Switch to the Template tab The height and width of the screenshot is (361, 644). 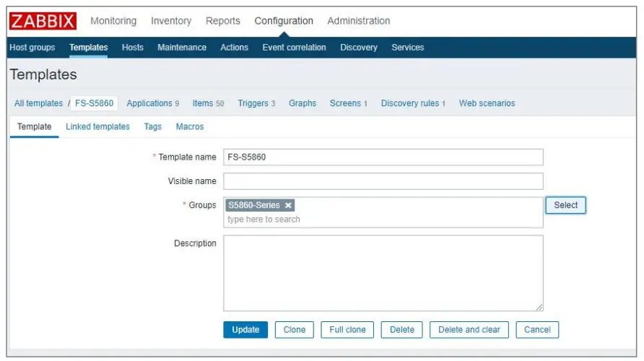click(x=34, y=126)
